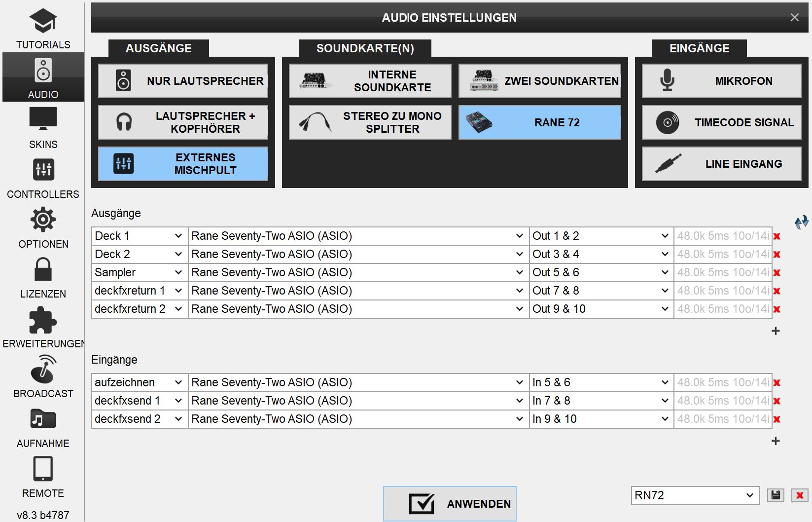Open the Deck 1 source dropdown
Image resolution: width=812 pixels, height=522 pixels.
(140, 236)
